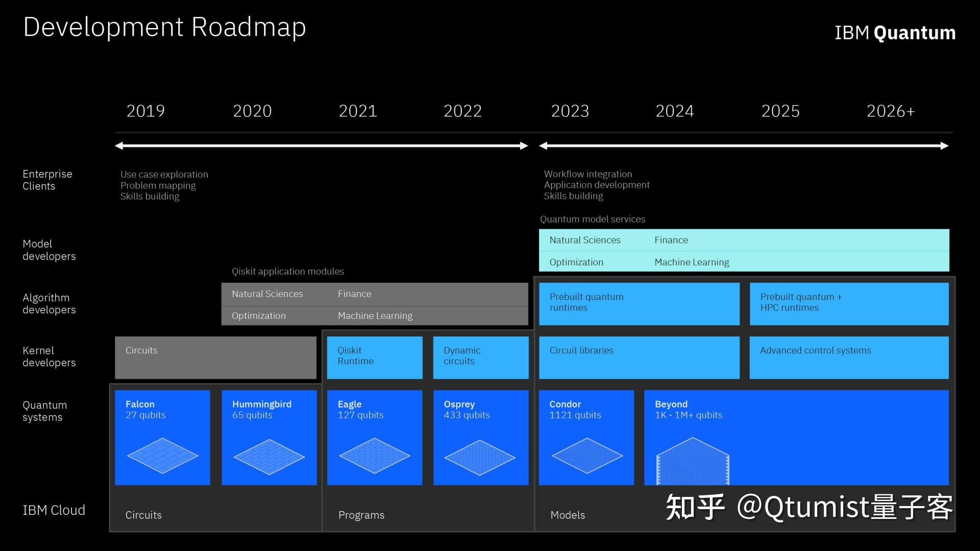980x551 pixels.
Task: Select the 2019 year label
Action: tap(145, 111)
